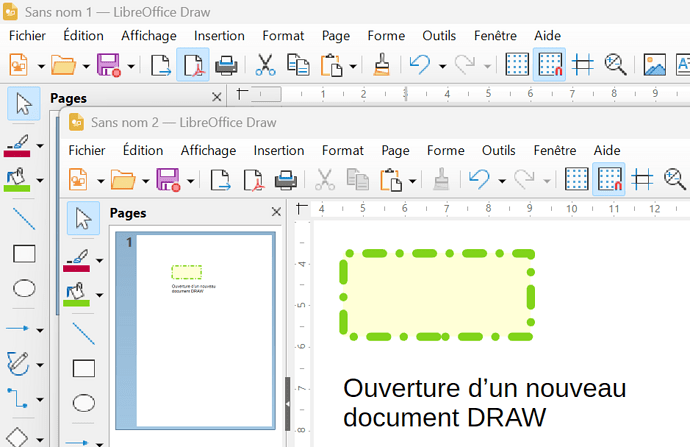Pick the Line tool in Sans nom 2
Image resolution: width=690 pixels, height=447 pixels.
(84, 333)
